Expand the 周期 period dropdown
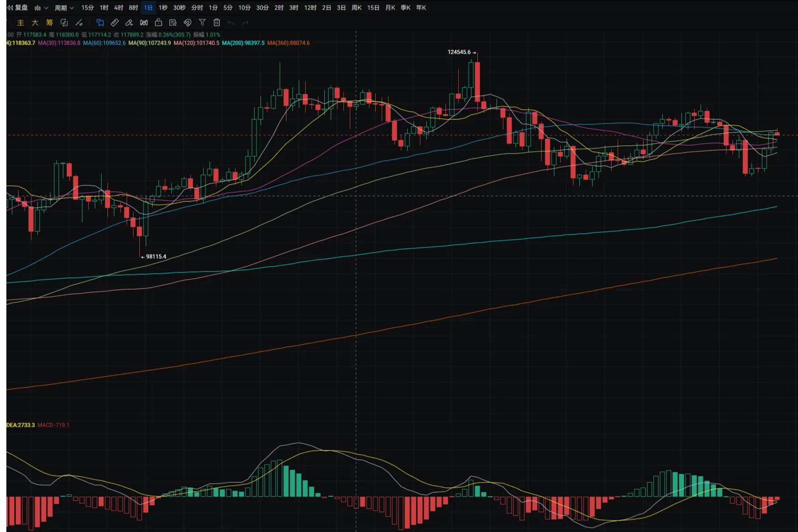This screenshot has height=532, width=798. tap(64, 8)
